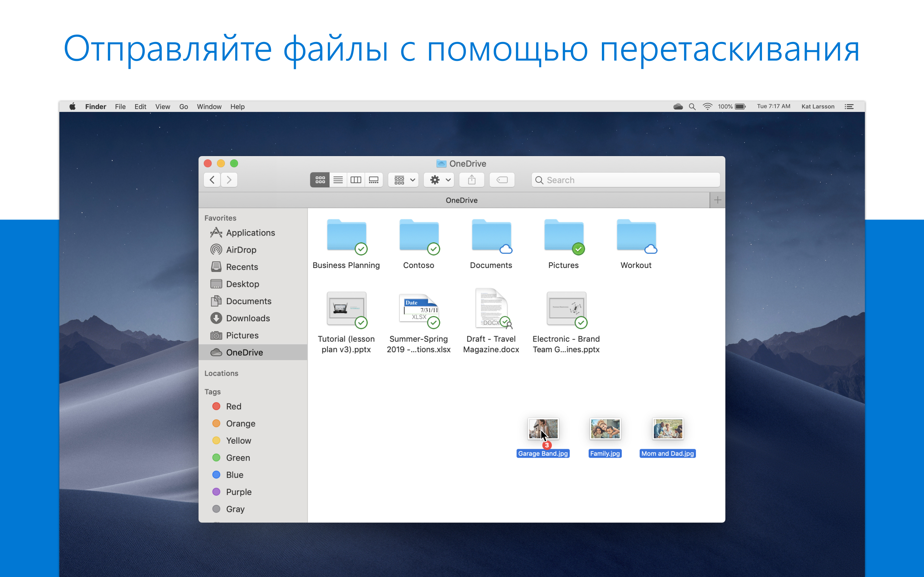Open Notification Center list icon
Image resolution: width=924 pixels, height=577 pixels.
pyautogui.click(x=849, y=106)
